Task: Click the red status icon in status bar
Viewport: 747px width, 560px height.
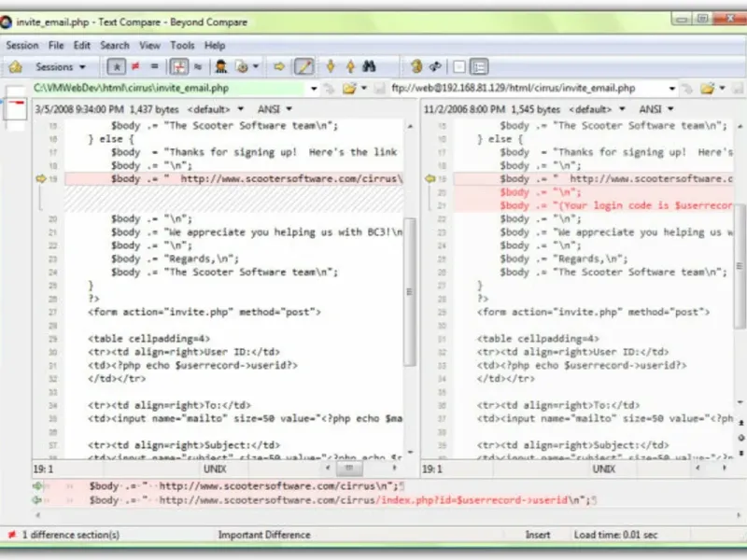Action: [12, 535]
